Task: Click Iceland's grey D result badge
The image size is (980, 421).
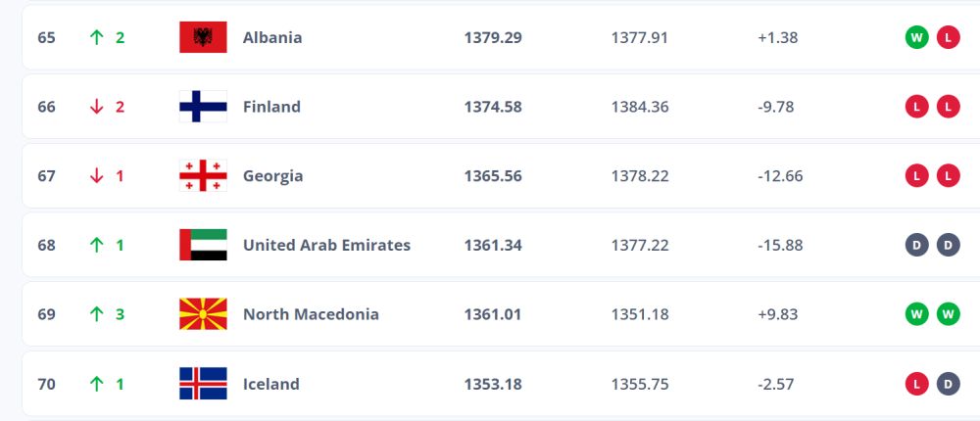Action: [x=948, y=384]
